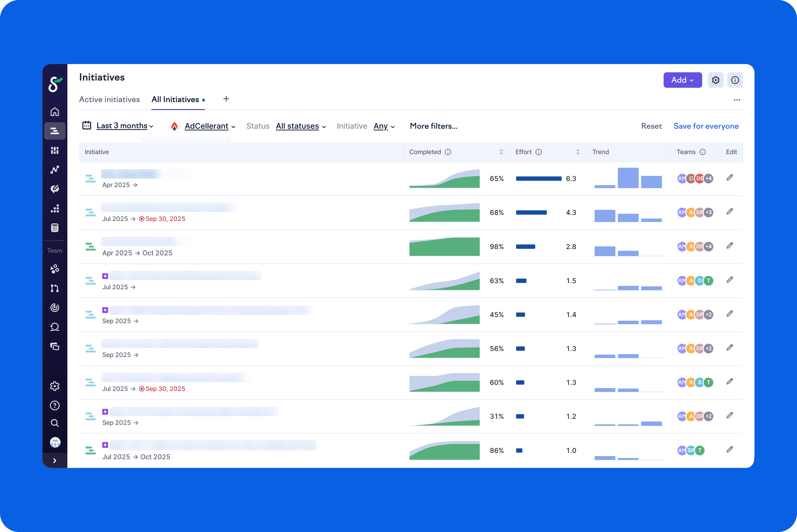Click the calculator icon in sidebar
Image resolution: width=797 pixels, height=532 pixels.
pos(55,228)
